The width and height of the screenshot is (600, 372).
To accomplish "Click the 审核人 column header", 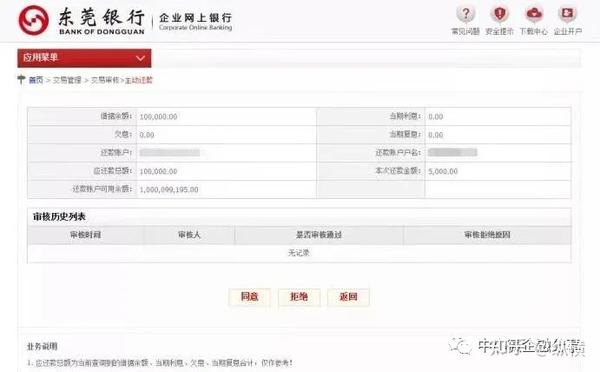I will click(189, 235).
